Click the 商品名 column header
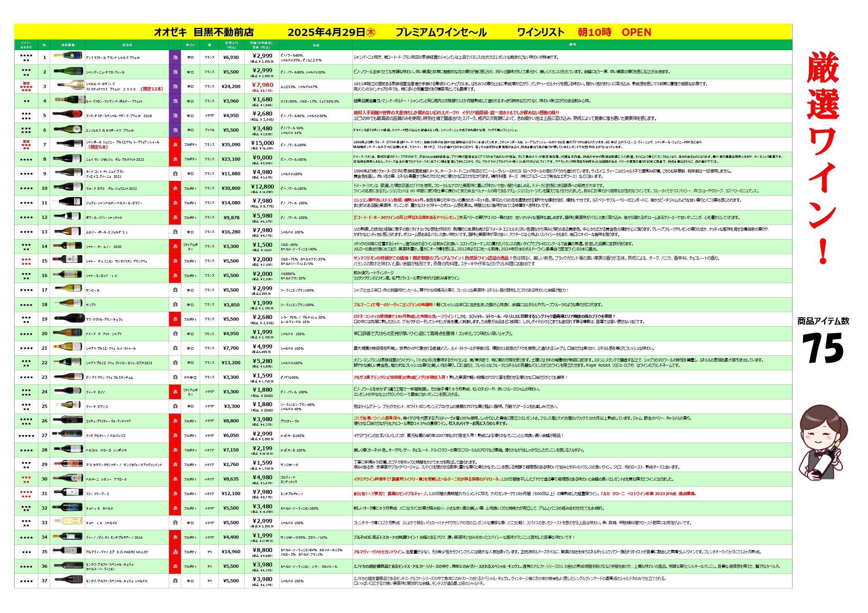The image size is (868, 613). (x=127, y=44)
